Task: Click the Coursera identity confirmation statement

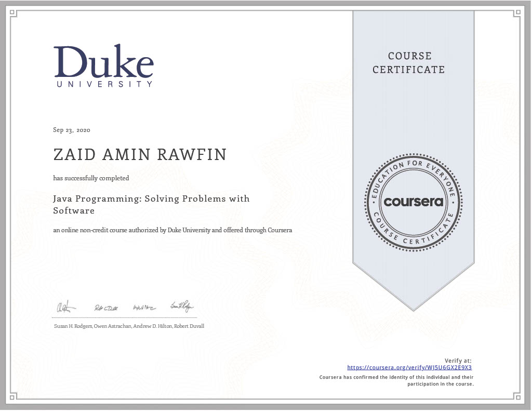Action: point(396,380)
